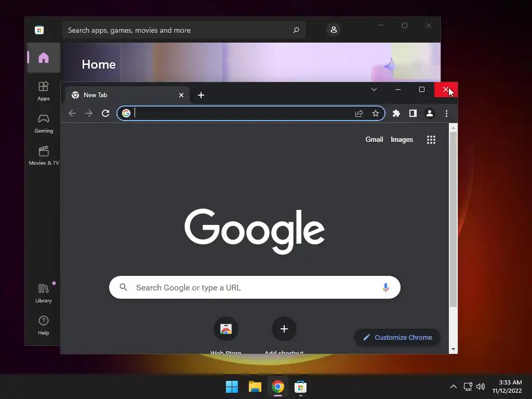Image resolution: width=532 pixels, height=399 pixels.
Task: Open Help in Microsoft Store sidebar
Action: 44,325
